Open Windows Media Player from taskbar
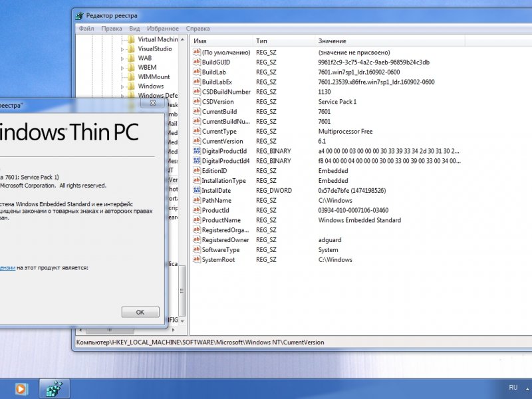This screenshot has width=532, height=399. 21,389
